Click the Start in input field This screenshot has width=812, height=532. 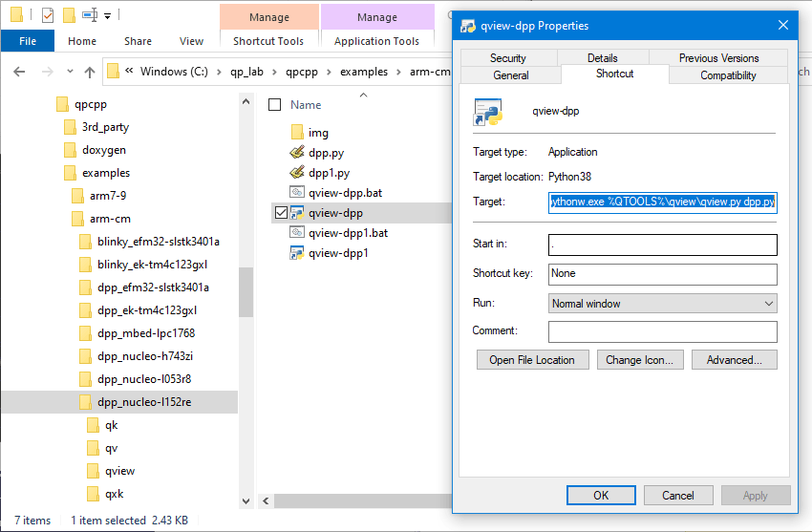tap(662, 245)
